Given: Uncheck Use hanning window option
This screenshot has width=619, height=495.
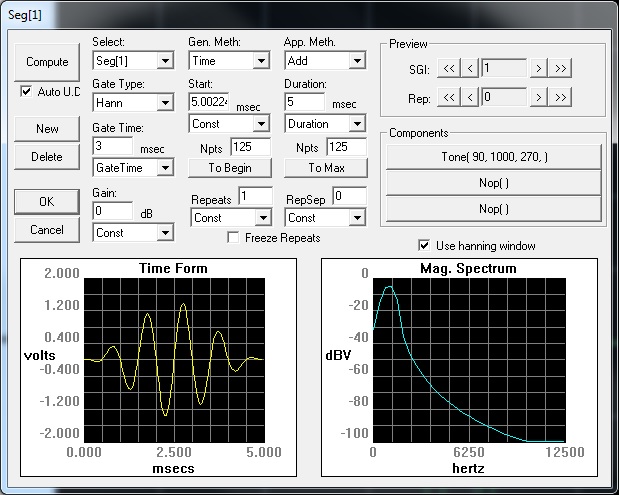Looking at the screenshot, I should [x=424, y=245].
